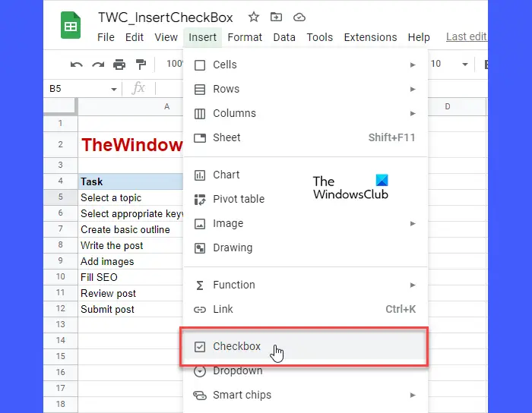Image resolution: width=532 pixels, height=413 pixels.
Task: Select the 'Fill SEO' cell
Action: 131,277
